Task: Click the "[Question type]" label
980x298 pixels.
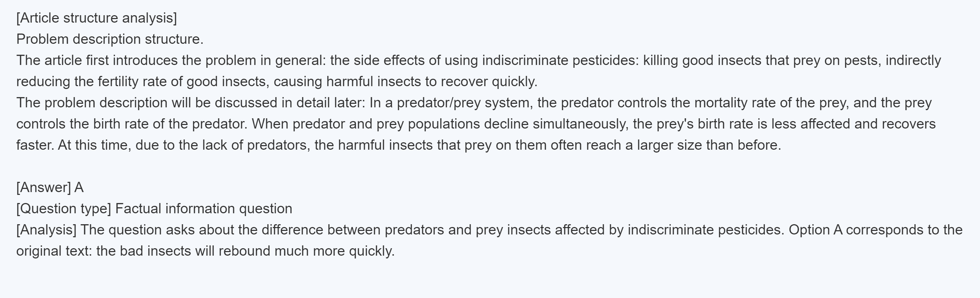Action: coord(64,209)
